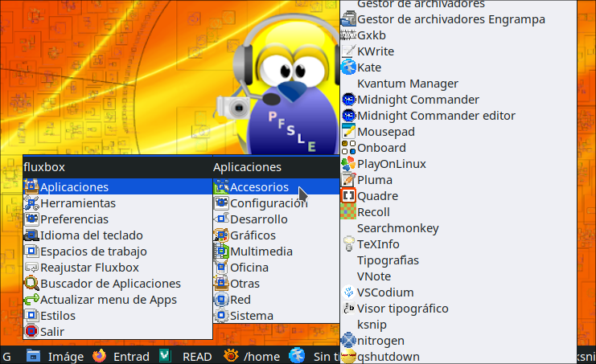This screenshot has height=364, width=596.
Task: Launch Midnight Commander editor
Action: click(x=458, y=116)
